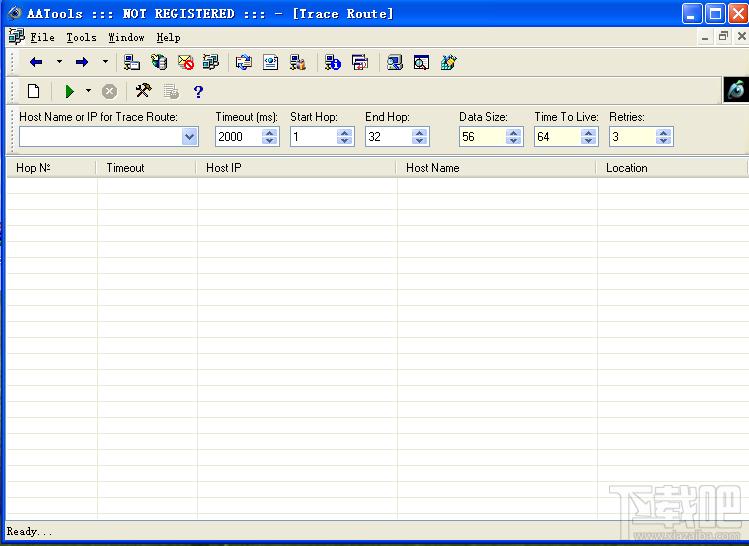Sort by the Location column header
This screenshot has width=749, height=546.
coord(672,168)
